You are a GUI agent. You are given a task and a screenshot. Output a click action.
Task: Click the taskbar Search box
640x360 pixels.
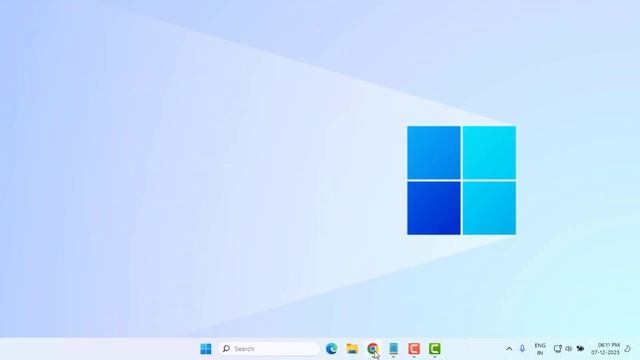269,349
